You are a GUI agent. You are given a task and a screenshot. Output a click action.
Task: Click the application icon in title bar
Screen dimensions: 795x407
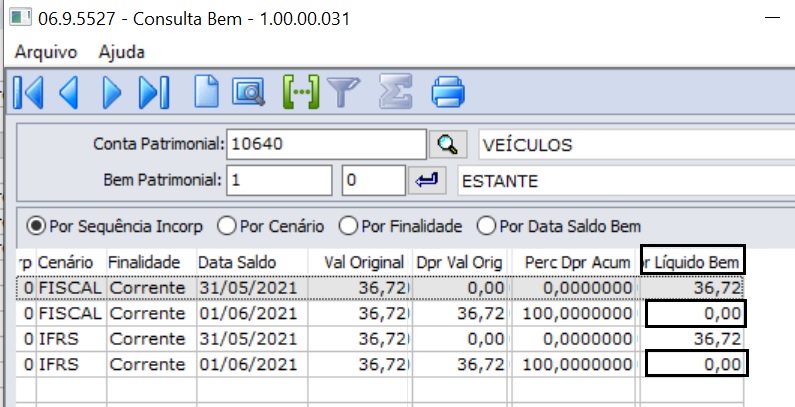pos(21,18)
